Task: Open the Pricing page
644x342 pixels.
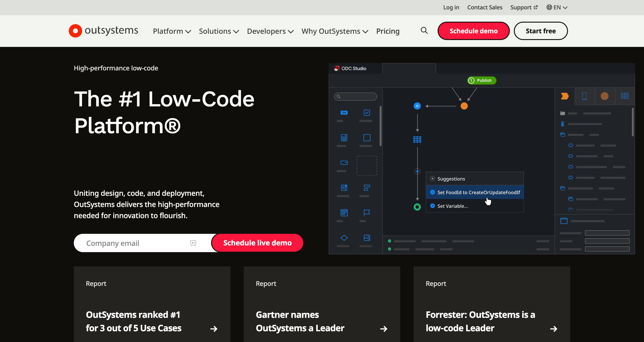Action: click(388, 31)
